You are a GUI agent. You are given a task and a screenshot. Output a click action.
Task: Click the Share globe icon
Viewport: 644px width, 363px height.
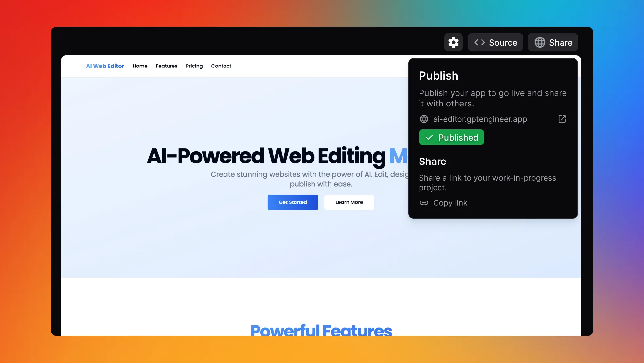(540, 43)
